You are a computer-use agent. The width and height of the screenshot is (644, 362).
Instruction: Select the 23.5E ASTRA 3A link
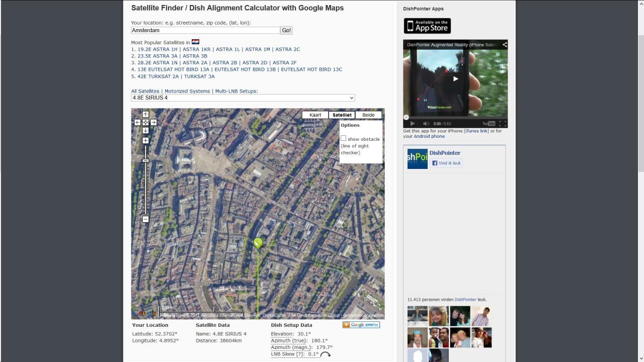[x=157, y=56]
